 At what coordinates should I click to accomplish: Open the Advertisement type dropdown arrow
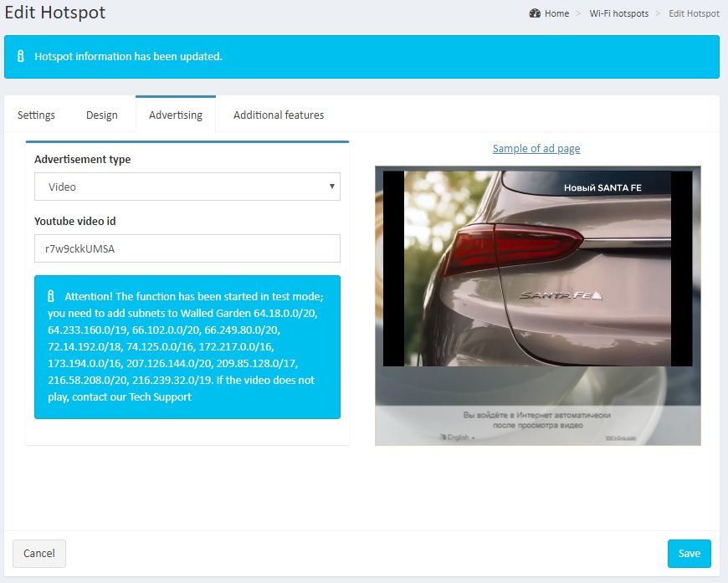(332, 187)
